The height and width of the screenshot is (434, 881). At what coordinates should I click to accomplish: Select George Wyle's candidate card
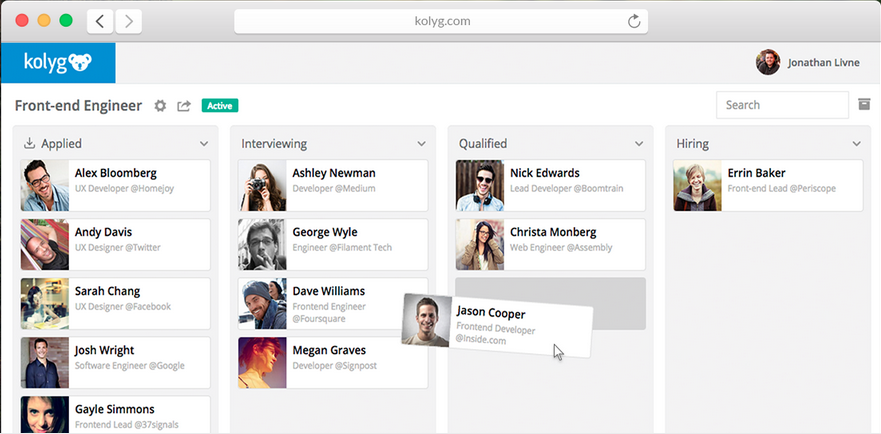333,245
